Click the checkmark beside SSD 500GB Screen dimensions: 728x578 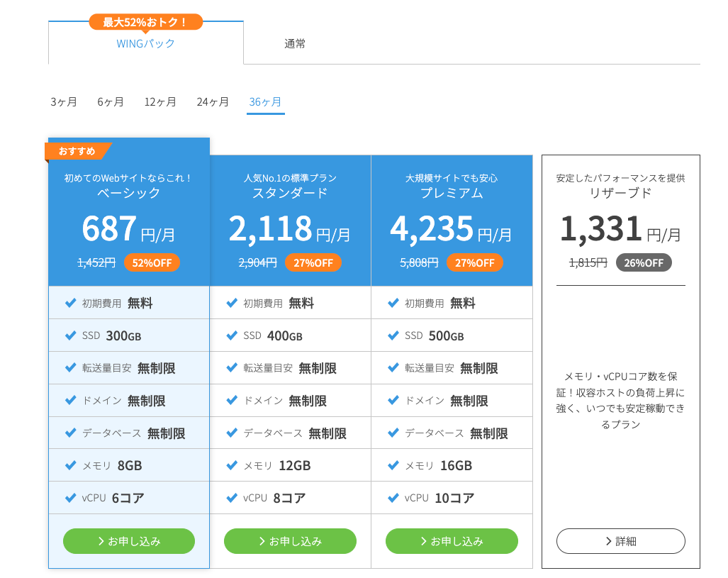[393, 335]
